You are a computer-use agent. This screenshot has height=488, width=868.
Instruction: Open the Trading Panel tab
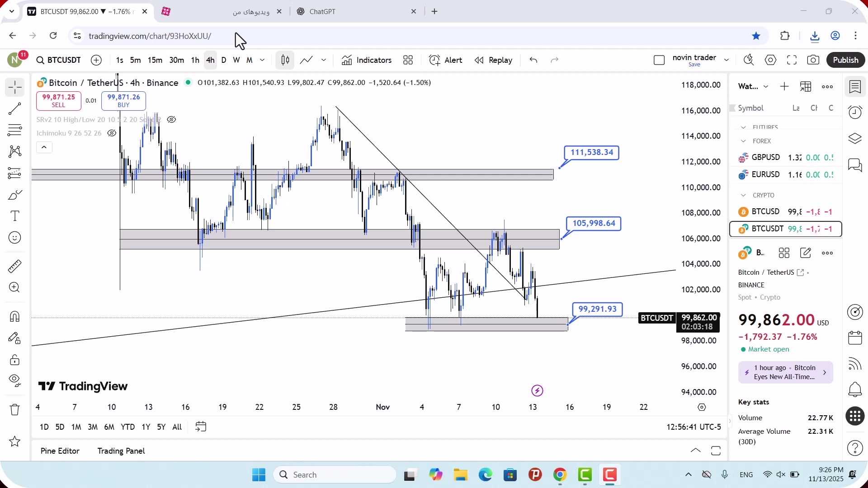pyautogui.click(x=121, y=451)
